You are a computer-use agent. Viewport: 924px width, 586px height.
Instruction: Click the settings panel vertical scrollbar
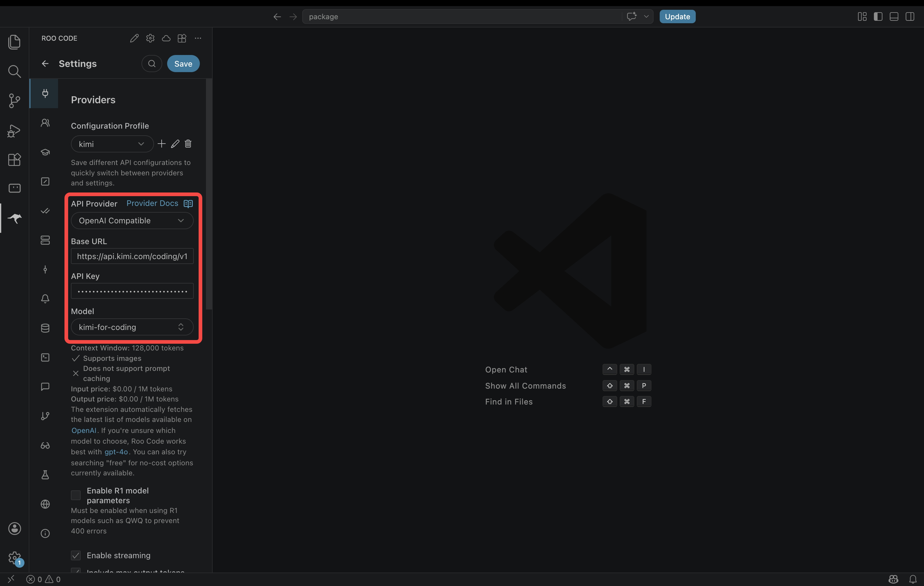209,194
